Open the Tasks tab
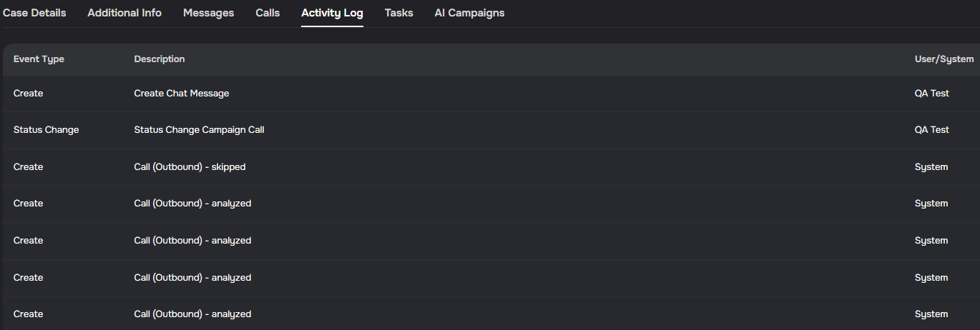Screen dimensions: 980x330 tap(398, 13)
